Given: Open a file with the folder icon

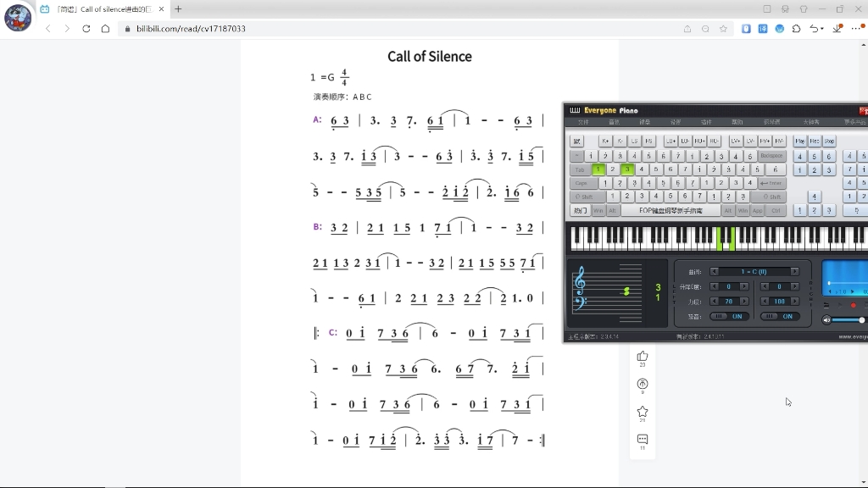Looking at the screenshot, I should (826, 305).
